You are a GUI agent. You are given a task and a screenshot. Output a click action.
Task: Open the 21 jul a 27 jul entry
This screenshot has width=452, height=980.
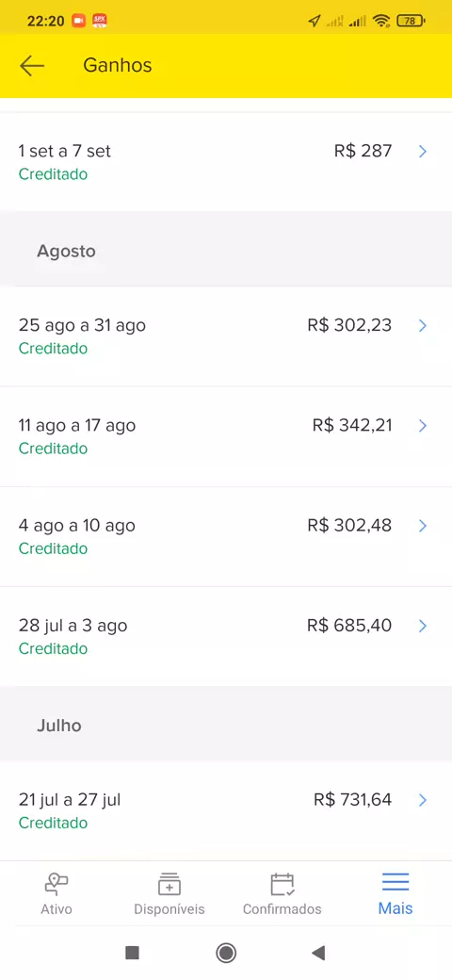226,810
